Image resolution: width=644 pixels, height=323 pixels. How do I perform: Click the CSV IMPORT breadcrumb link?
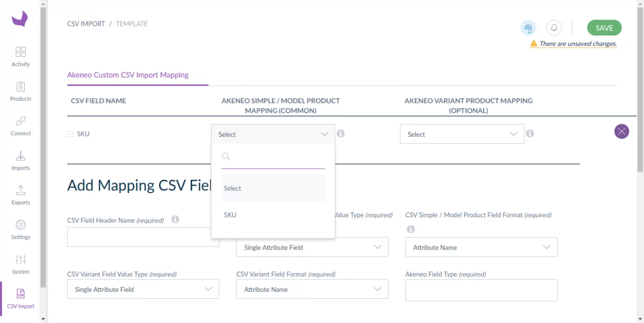86,24
